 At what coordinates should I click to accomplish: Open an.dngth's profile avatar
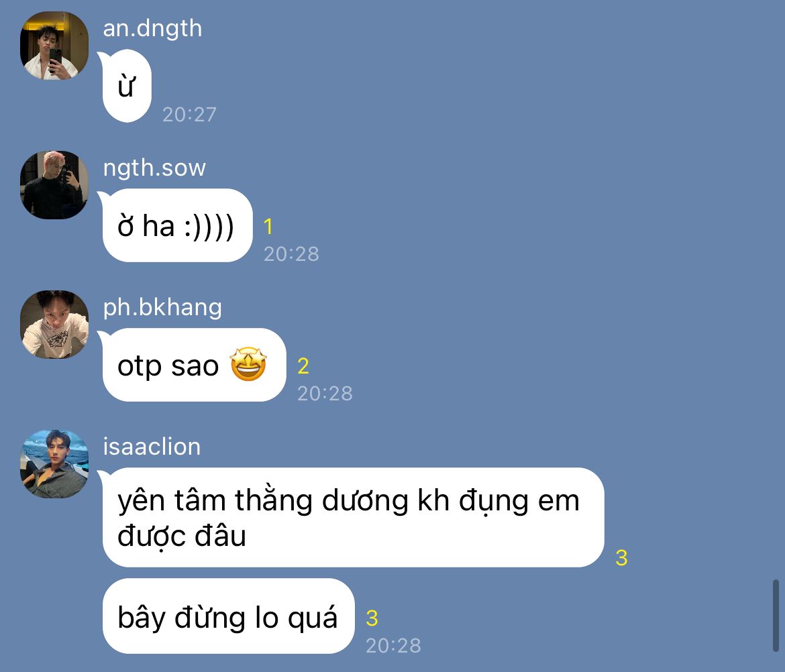[54, 46]
